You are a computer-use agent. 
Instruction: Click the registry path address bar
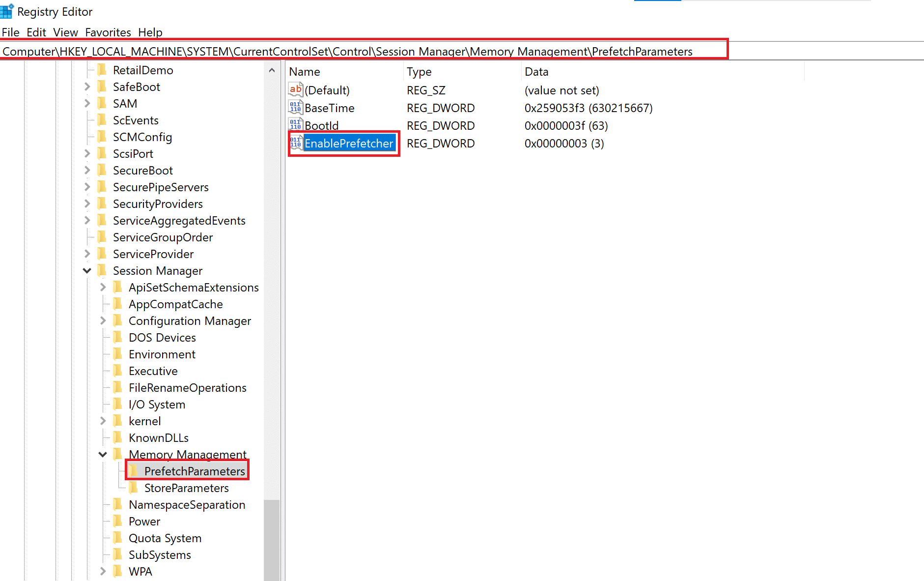pyautogui.click(x=364, y=51)
